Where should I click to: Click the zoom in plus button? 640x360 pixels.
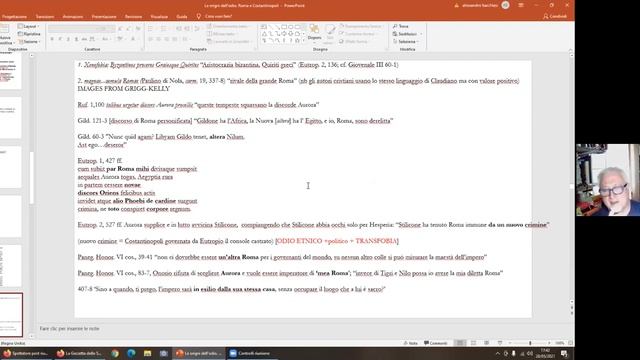549,343
